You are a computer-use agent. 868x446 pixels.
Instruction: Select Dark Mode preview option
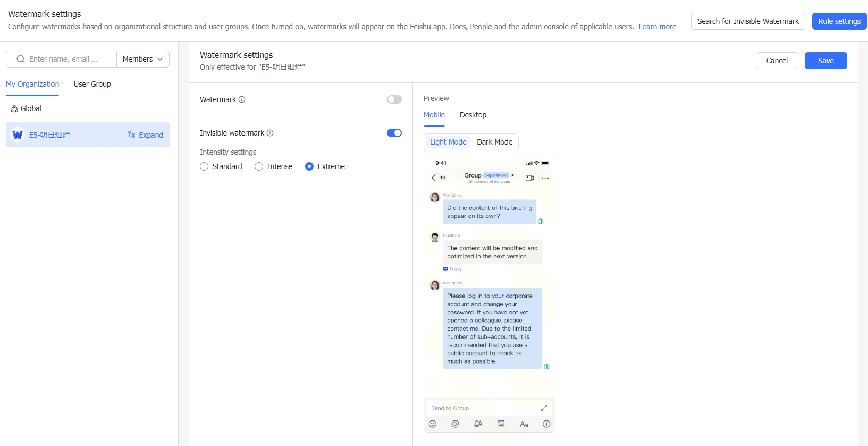pyautogui.click(x=495, y=142)
